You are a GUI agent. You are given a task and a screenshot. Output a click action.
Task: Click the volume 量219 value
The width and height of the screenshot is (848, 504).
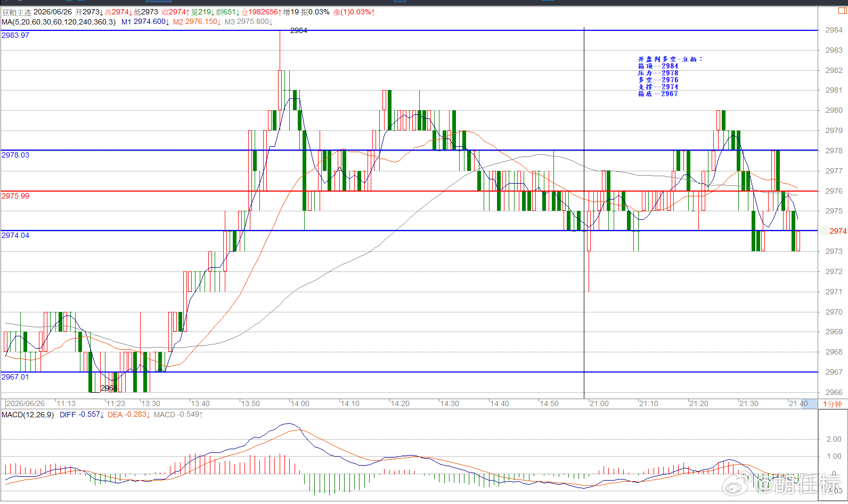coord(202,12)
